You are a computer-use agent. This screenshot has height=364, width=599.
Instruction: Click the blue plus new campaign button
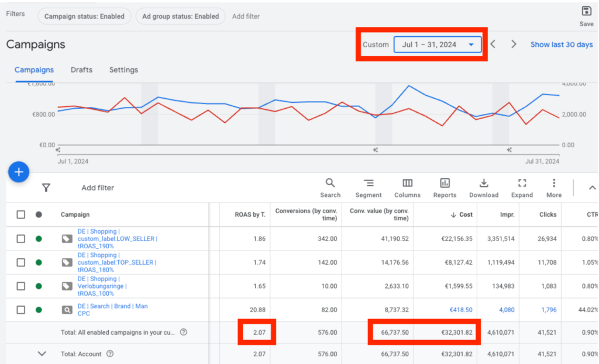pyautogui.click(x=19, y=172)
